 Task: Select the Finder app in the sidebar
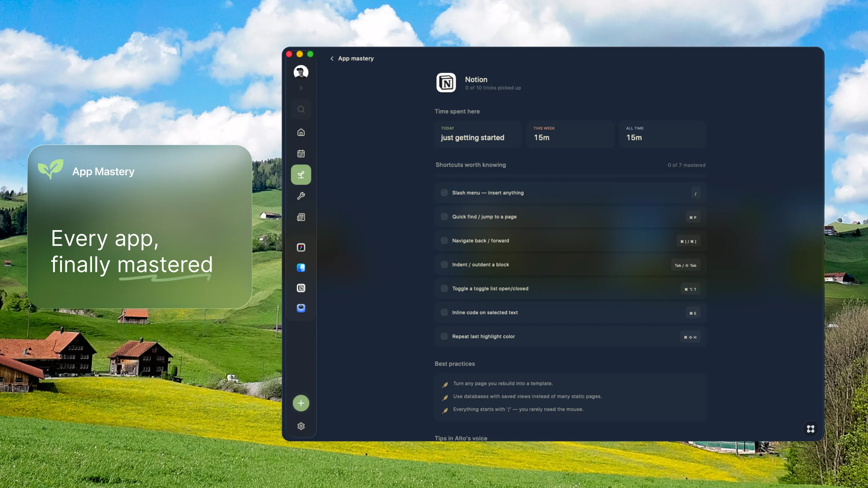(x=301, y=268)
